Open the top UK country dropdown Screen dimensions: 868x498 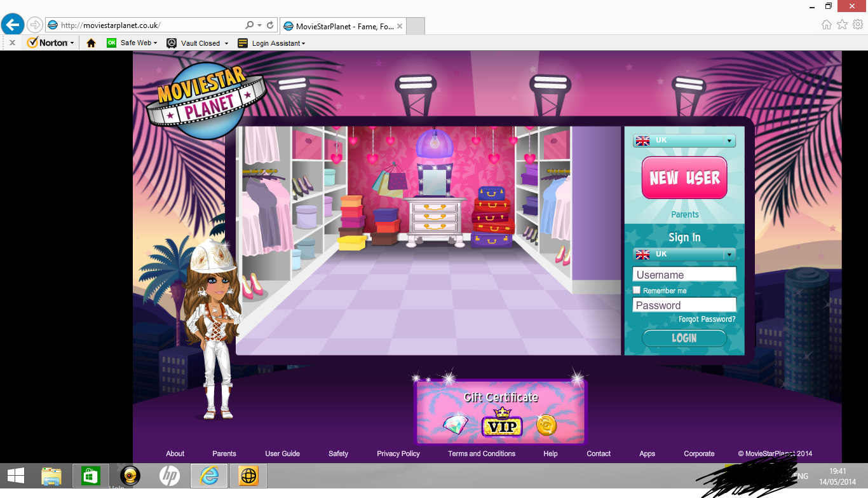(729, 141)
